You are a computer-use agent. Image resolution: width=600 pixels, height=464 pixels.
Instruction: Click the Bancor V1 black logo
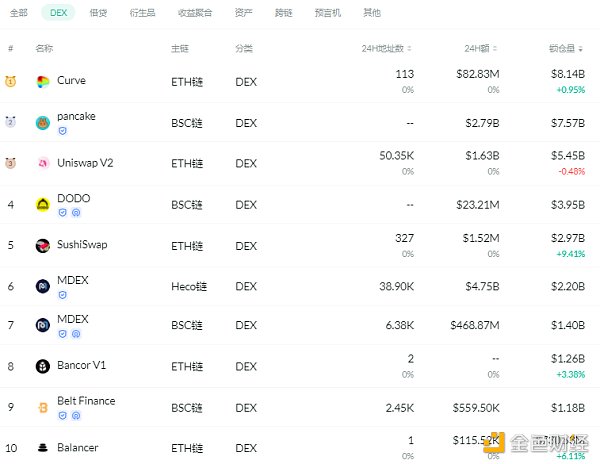click(42, 366)
